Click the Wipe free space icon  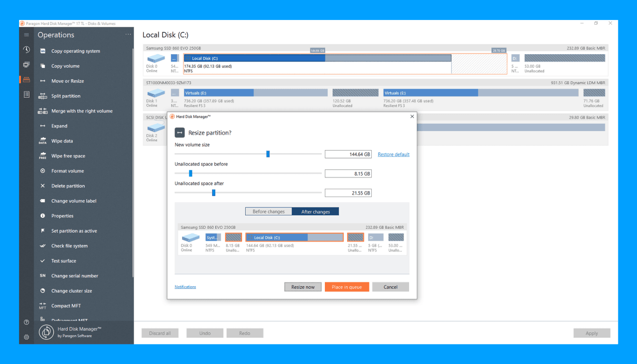43,156
